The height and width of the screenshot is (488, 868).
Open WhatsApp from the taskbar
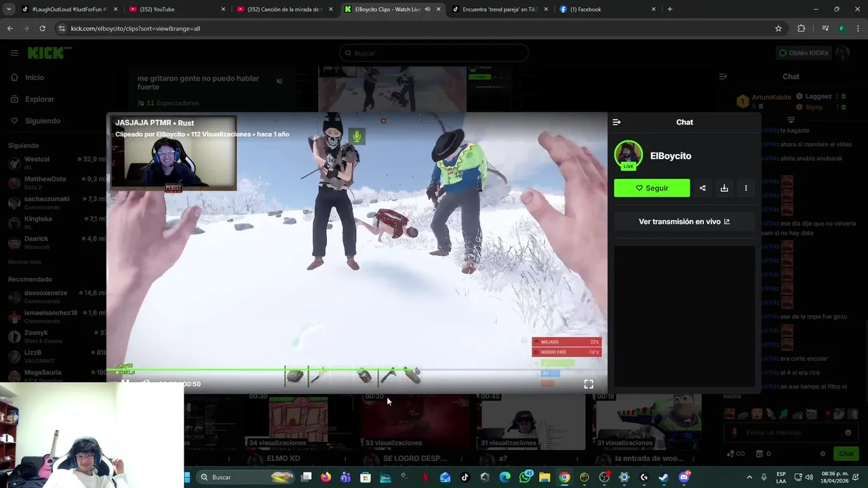525,477
